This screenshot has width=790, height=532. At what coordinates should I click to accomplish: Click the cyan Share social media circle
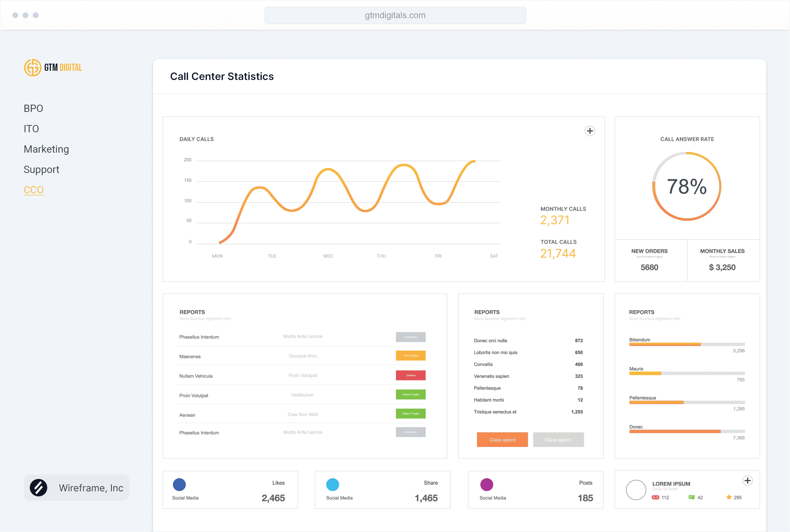(x=332, y=484)
